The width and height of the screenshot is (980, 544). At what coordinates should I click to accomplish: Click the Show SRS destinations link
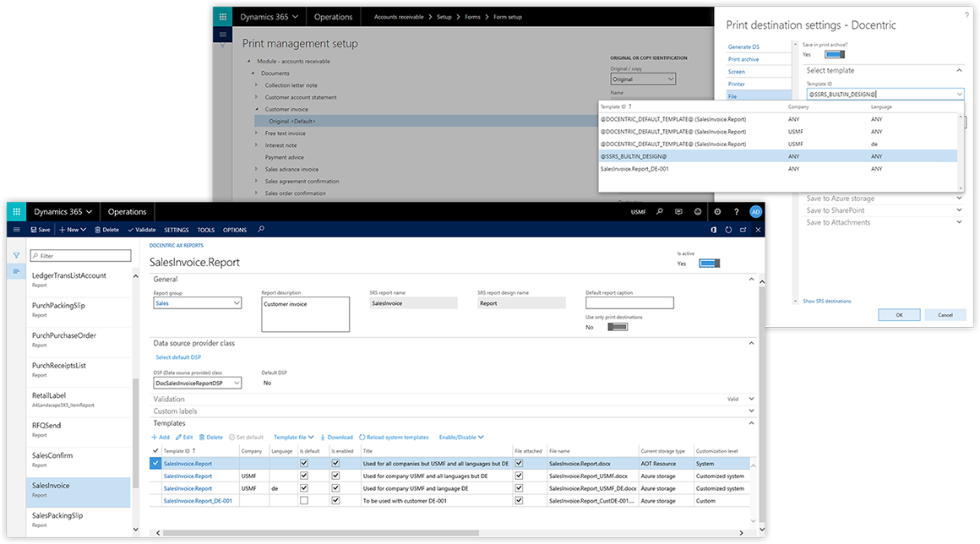click(x=827, y=301)
